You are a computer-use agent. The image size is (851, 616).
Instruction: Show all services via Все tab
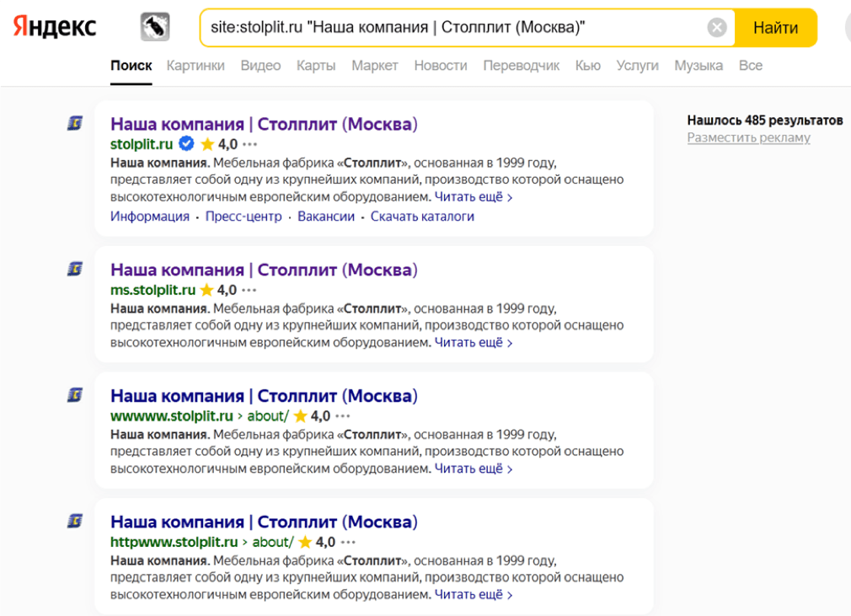[750, 66]
